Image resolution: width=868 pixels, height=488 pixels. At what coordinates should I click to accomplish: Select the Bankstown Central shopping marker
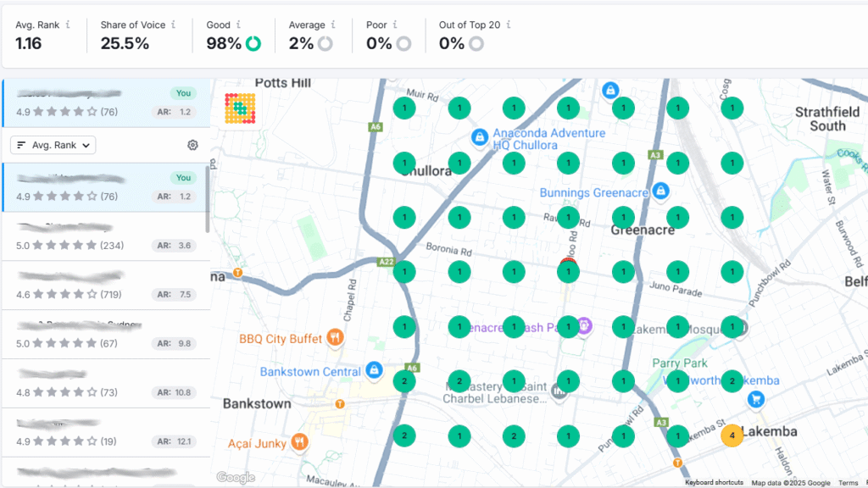(373, 371)
